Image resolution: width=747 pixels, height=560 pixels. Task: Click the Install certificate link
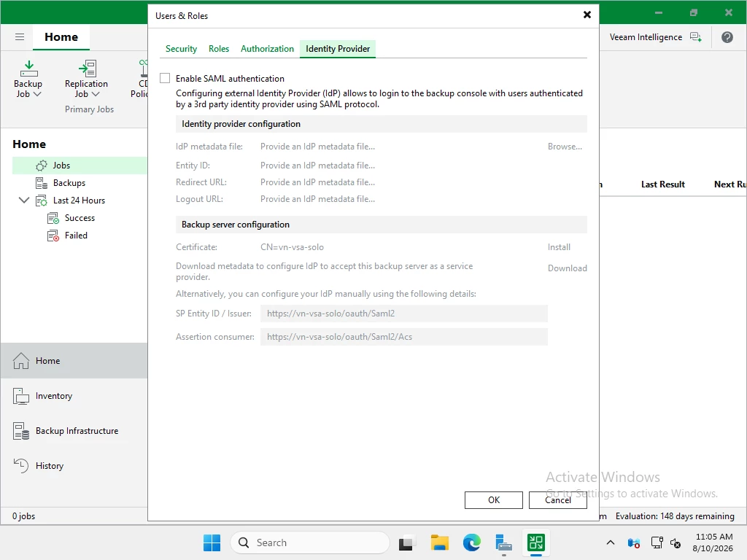click(x=559, y=247)
